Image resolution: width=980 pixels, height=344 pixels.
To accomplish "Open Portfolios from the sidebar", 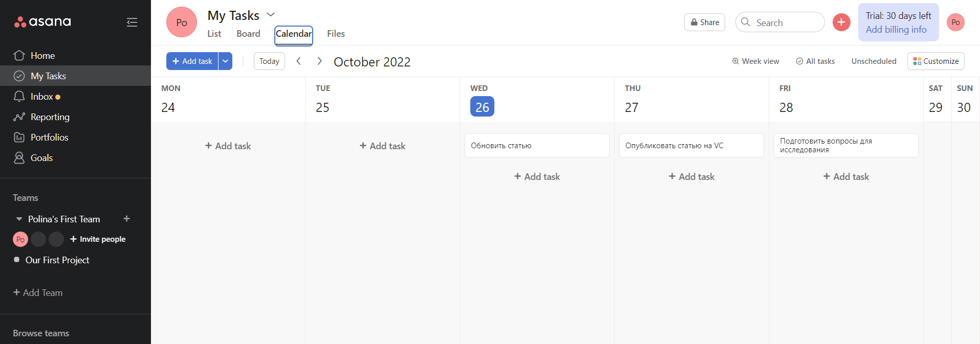I will (49, 137).
